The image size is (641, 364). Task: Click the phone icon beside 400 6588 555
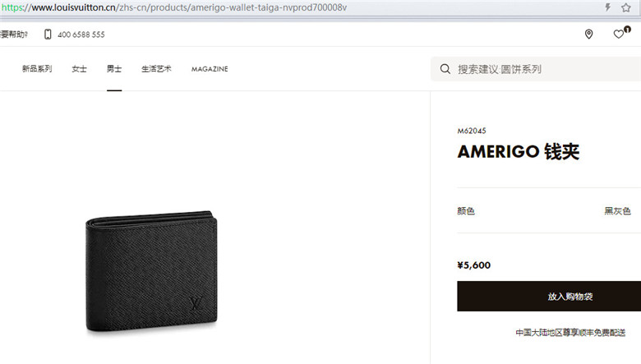48,35
